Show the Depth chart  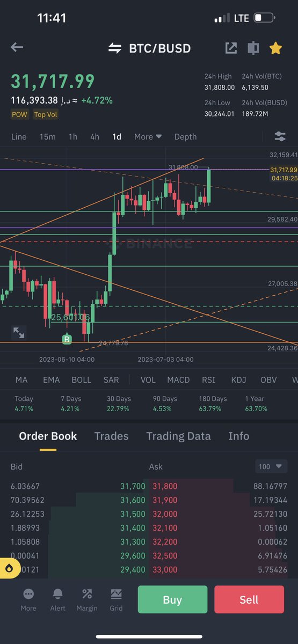tap(185, 137)
